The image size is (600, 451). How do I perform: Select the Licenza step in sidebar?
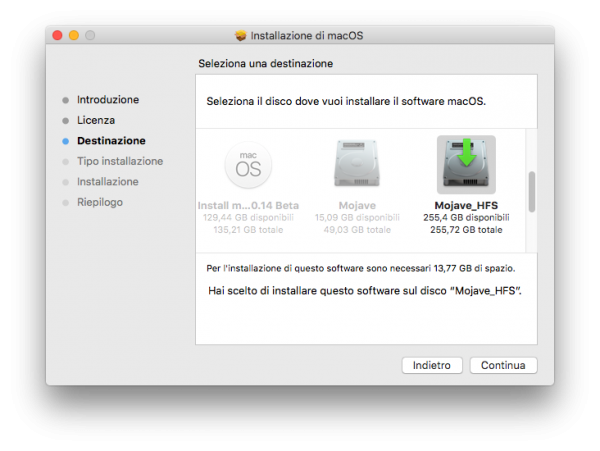point(96,120)
